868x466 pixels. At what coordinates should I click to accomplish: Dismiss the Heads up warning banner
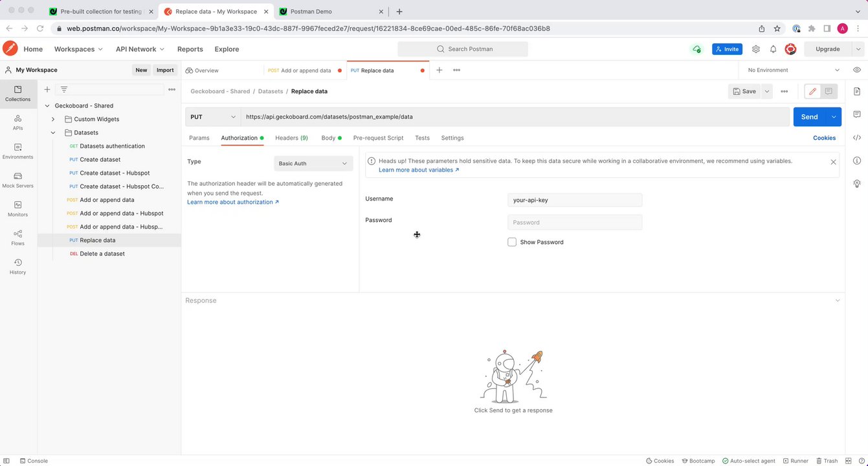point(833,162)
